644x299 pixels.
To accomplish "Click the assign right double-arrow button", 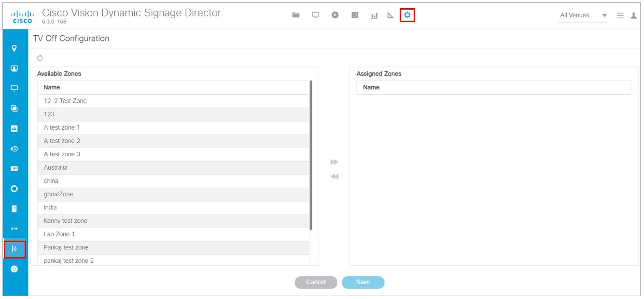I will [334, 162].
